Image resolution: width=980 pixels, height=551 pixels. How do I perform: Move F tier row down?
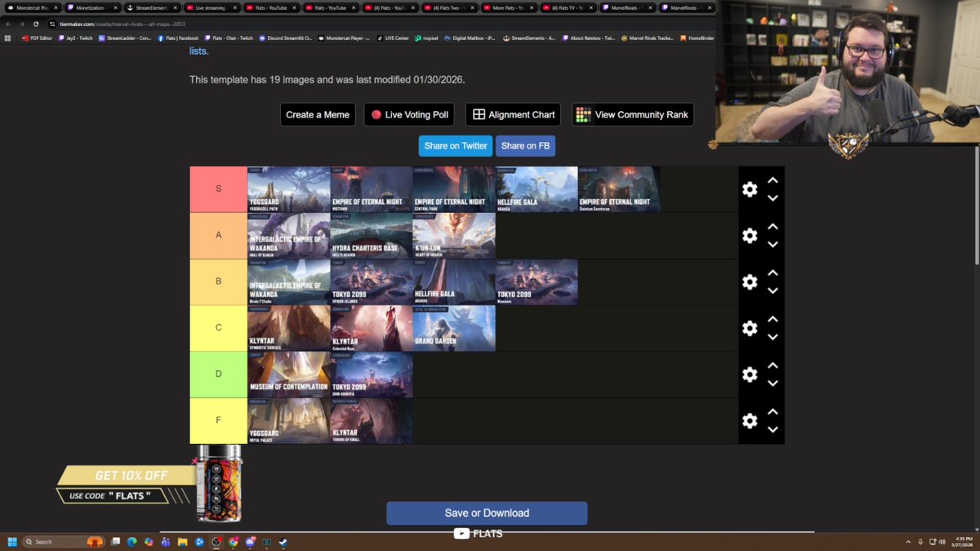point(773,430)
